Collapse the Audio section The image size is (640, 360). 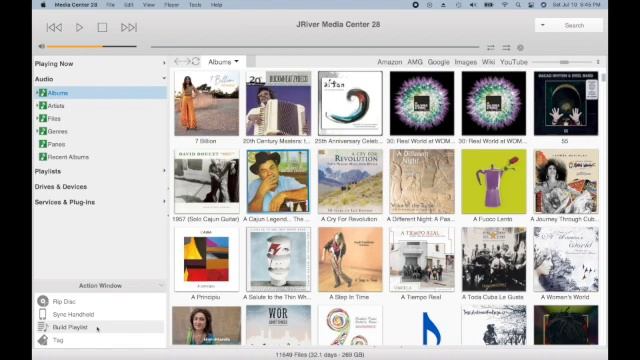point(164,78)
